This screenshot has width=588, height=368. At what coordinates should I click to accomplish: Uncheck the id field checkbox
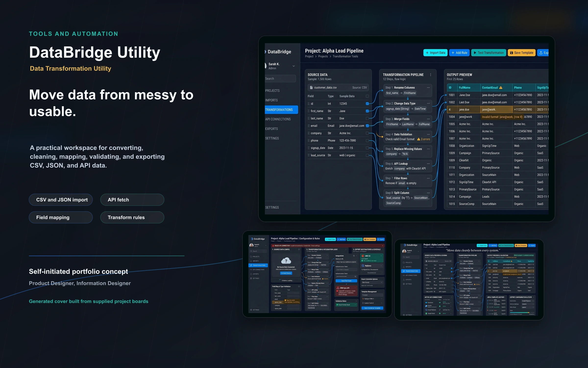pos(367,104)
